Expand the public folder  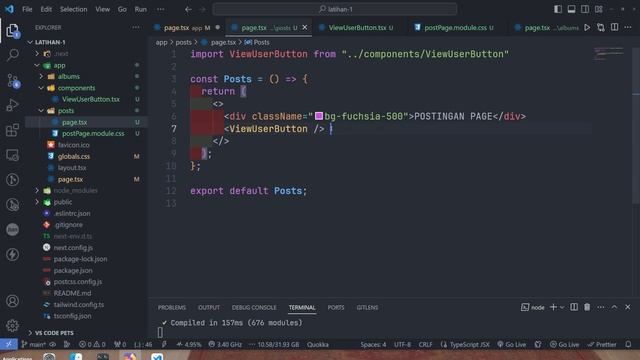point(37,202)
